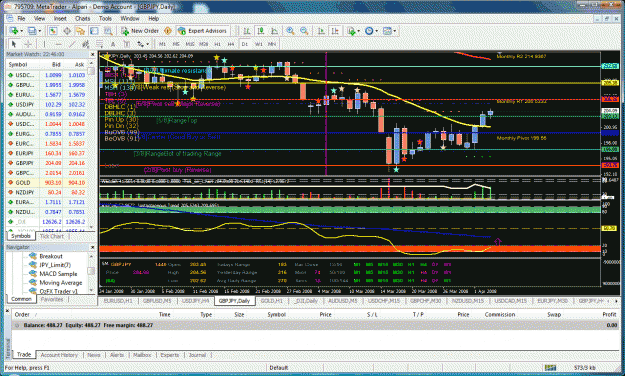Viewport: 625px width, 376px height.
Task: Expand the Periods dropdown arrow
Action: pos(377,31)
